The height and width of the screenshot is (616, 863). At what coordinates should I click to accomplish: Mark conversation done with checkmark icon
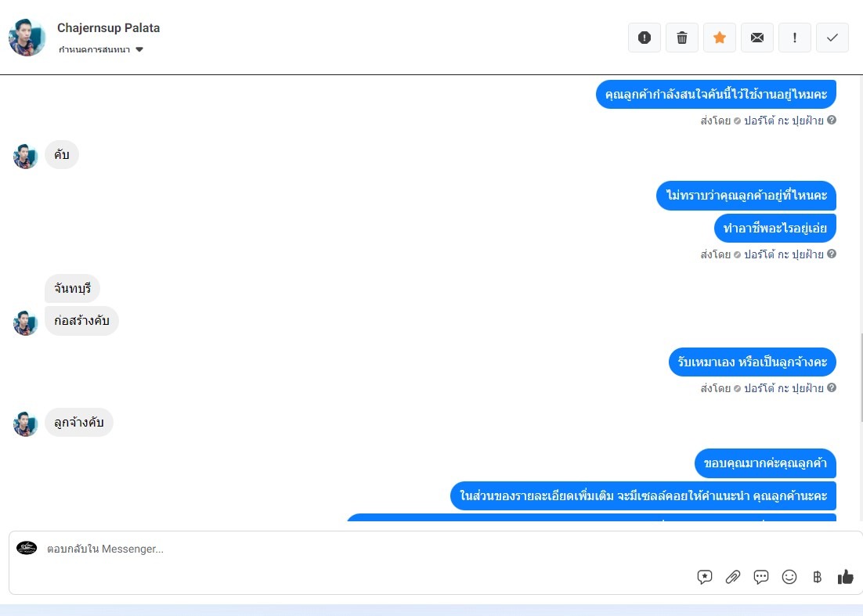pos(832,38)
